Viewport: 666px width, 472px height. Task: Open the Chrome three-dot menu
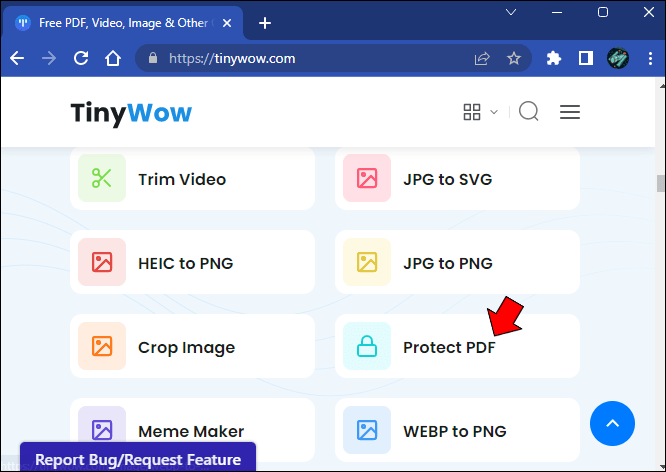click(650, 58)
